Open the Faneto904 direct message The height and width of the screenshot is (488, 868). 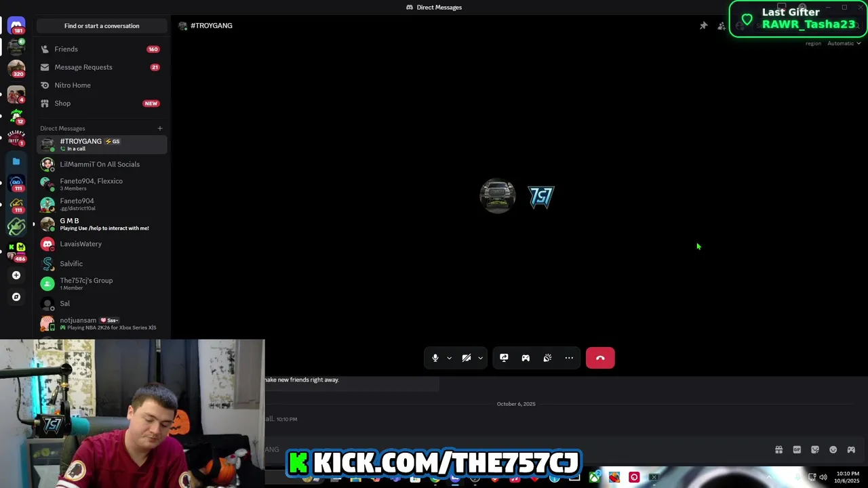pos(102,204)
